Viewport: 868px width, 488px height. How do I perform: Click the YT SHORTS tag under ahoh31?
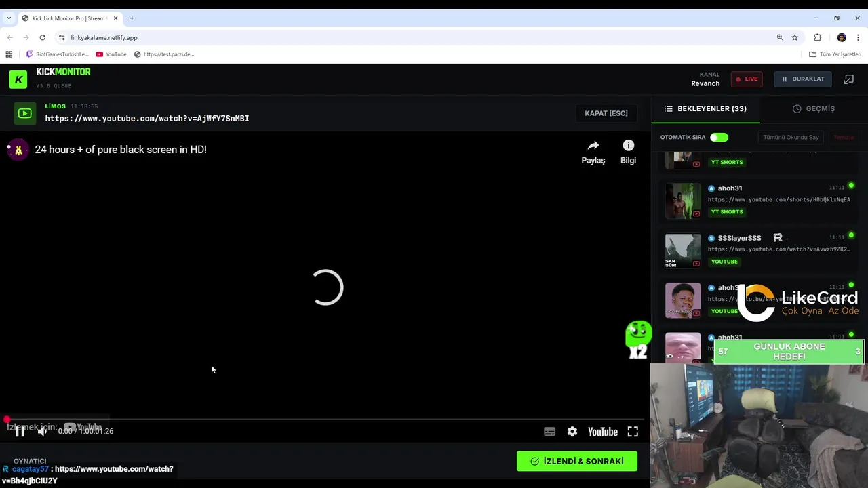(727, 212)
